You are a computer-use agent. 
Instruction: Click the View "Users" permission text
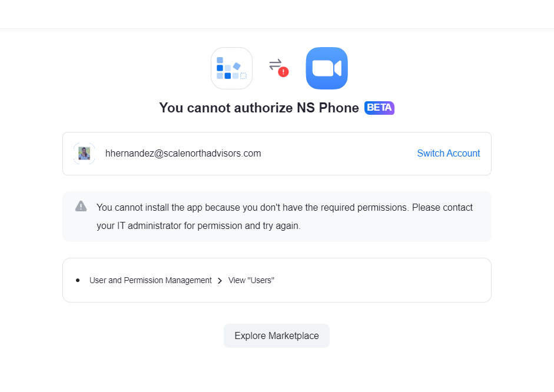251,280
